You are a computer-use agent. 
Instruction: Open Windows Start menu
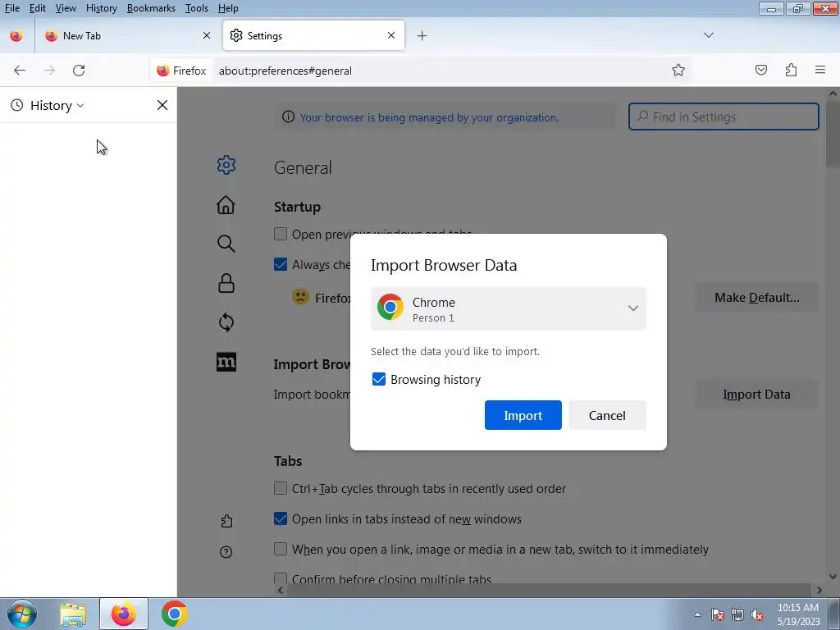(x=22, y=614)
